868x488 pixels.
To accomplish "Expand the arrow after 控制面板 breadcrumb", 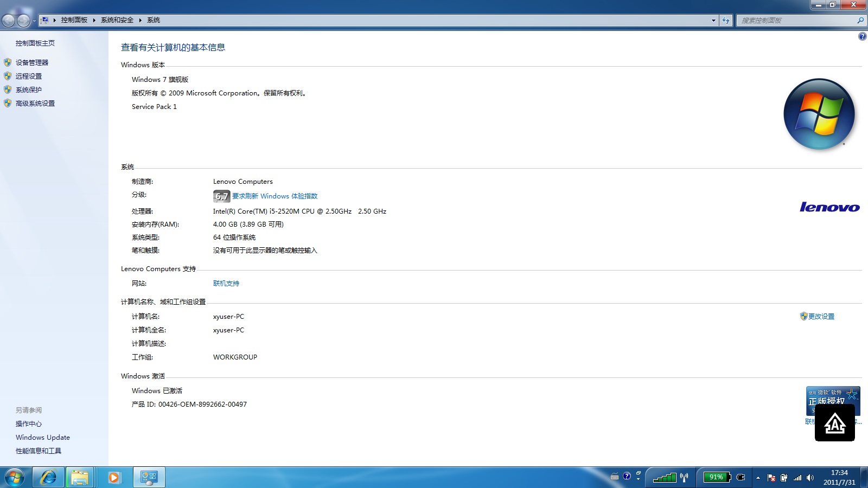I will click(x=94, y=20).
